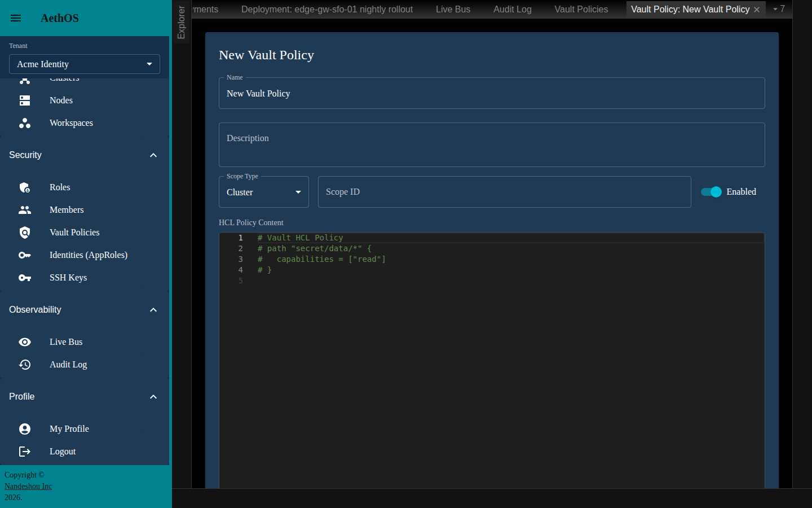The height and width of the screenshot is (508, 812).
Task: Click the Audit Log history icon
Action: tap(25, 365)
